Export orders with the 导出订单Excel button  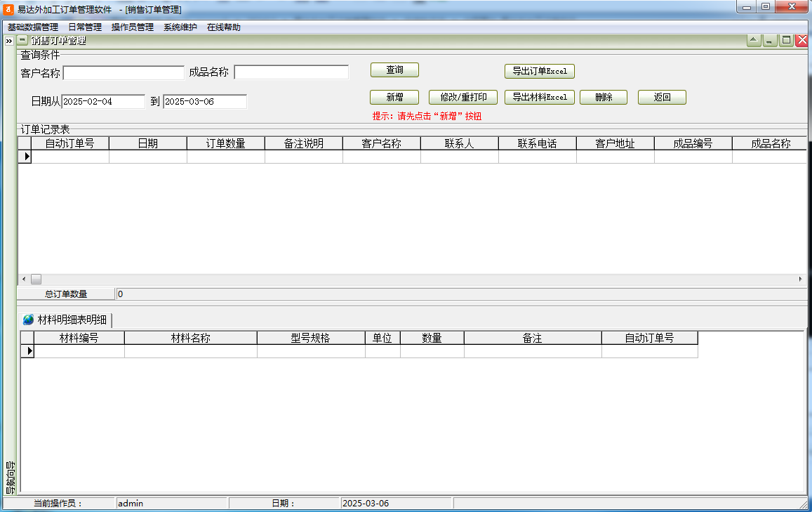click(539, 71)
